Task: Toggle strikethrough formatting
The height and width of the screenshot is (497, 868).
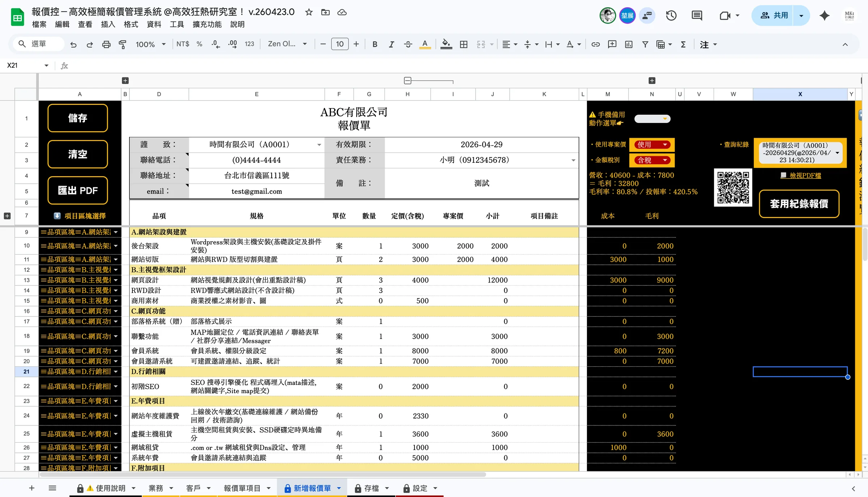Action: coord(408,44)
